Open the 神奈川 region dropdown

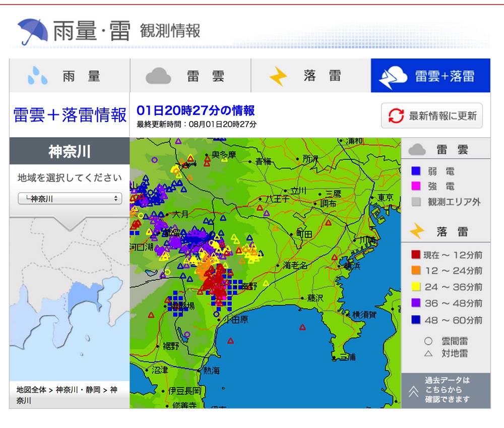70,199
